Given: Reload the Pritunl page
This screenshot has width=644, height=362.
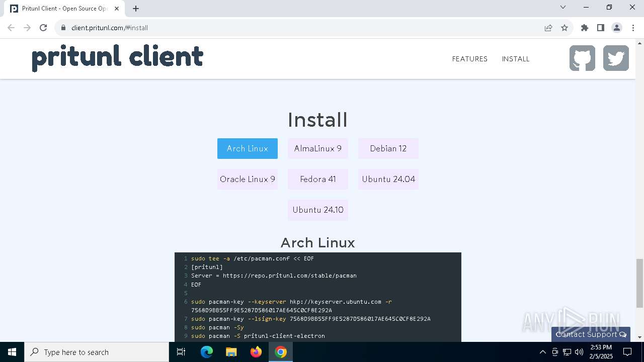Looking at the screenshot, I should [43, 28].
